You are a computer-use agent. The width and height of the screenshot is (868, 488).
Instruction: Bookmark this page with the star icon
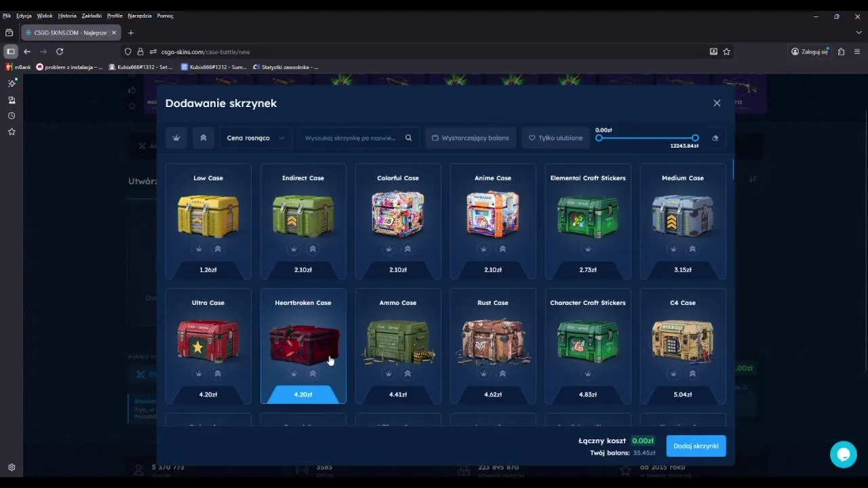[726, 52]
